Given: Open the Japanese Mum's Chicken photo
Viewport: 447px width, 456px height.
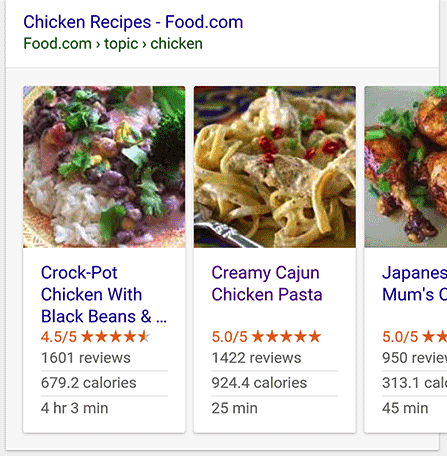Looking at the screenshot, I should 406,167.
